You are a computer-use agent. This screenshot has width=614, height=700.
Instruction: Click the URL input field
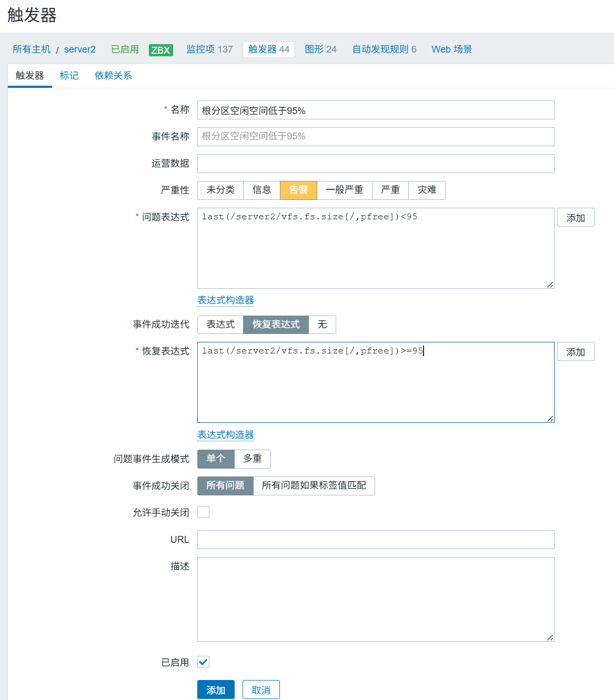(376, 540)
